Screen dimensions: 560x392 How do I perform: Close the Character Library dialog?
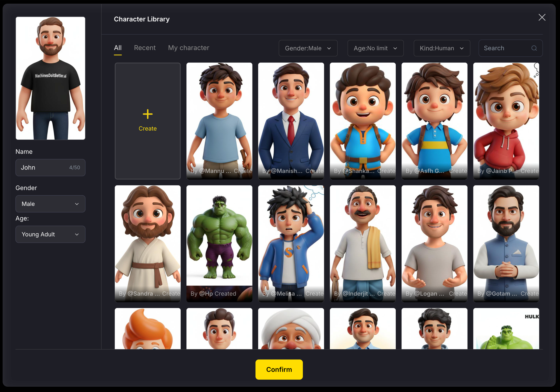pyautogui.click(x=542, y=17)
